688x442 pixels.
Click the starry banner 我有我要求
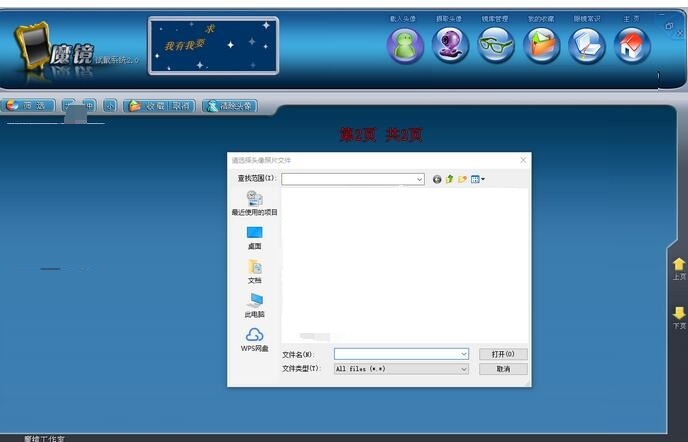214,46
